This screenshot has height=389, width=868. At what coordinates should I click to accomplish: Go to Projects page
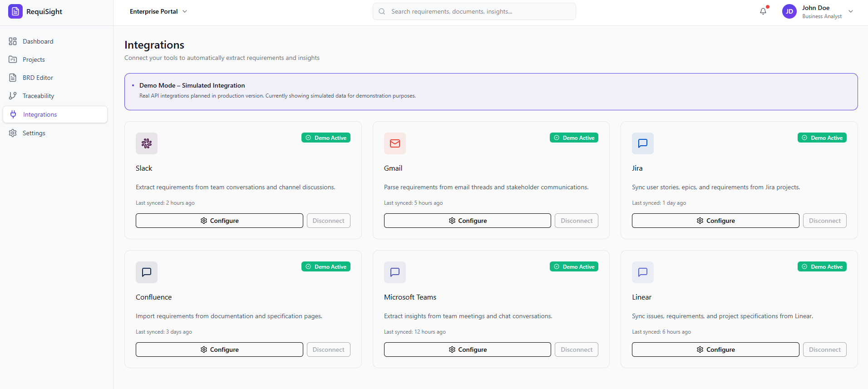click(x=55, y=59)
